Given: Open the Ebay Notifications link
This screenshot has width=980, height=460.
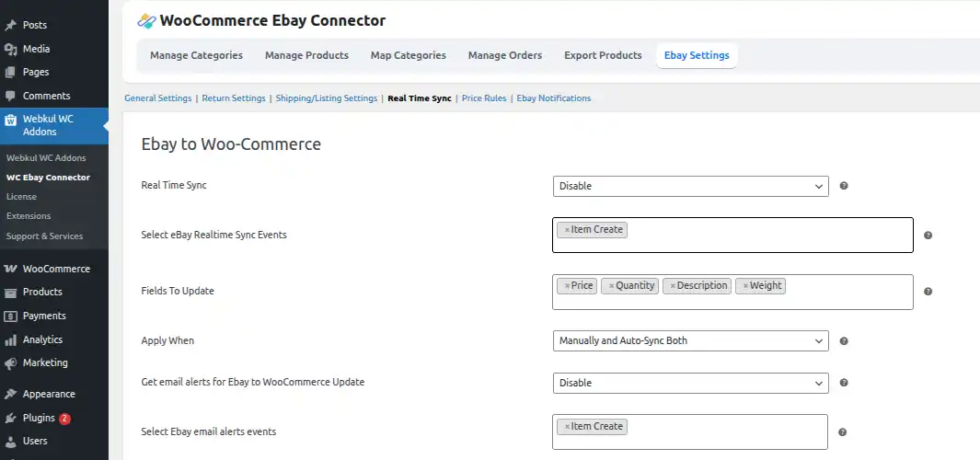Looking at the screenshot, I should [x=554, y=98].
